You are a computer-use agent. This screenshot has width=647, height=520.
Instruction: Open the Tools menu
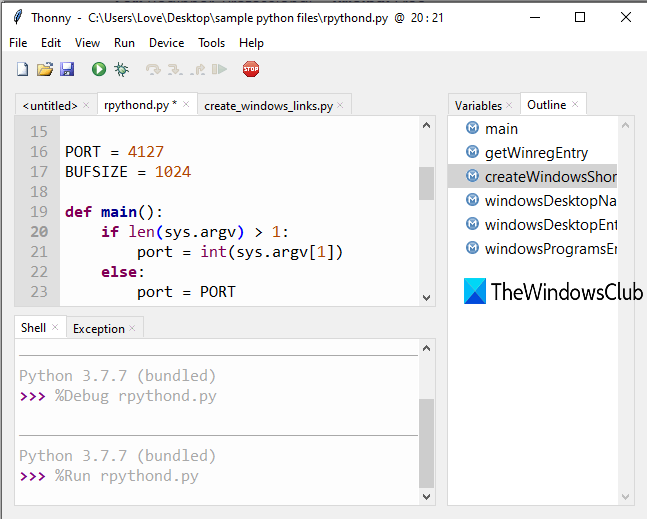(211, 43)
